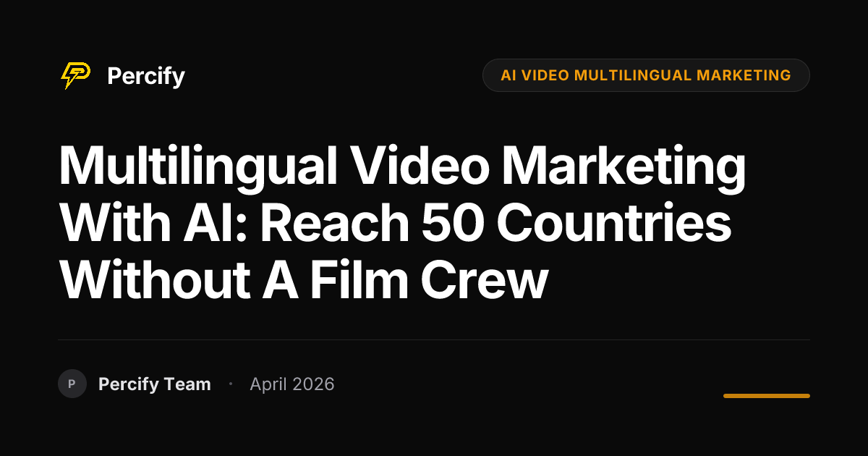
Task: Click the text "With AI:" in the title
Action: 153,223
